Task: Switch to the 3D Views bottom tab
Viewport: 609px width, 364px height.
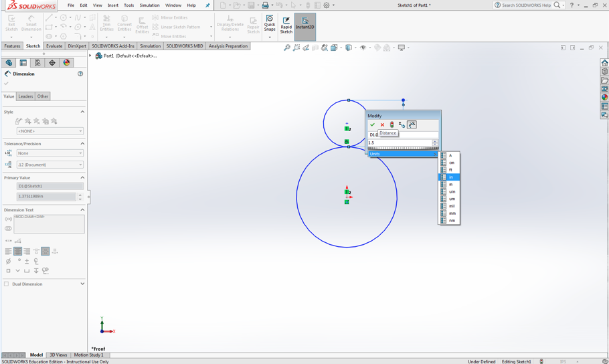Action: tap(58, 355)
